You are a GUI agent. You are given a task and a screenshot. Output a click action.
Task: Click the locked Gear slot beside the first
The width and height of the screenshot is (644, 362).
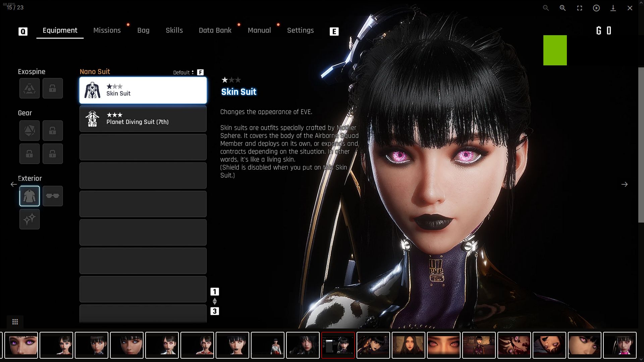(x=53, y=130)
